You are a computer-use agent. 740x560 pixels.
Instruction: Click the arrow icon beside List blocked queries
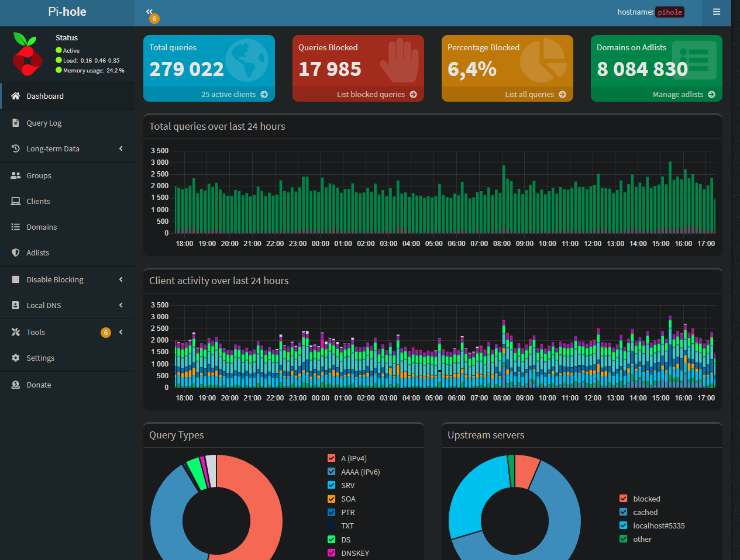(x=414, y=94)
